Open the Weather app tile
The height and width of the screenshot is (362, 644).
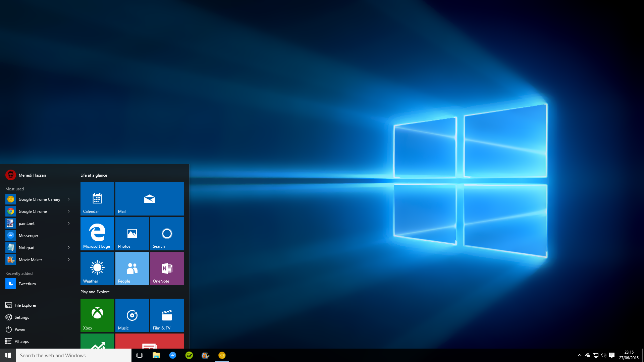tap(97, 268)
